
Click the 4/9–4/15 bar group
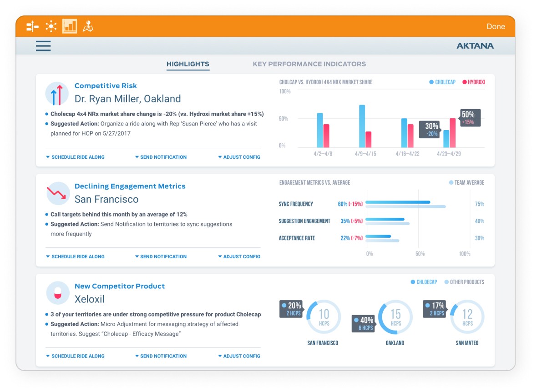(365, 126)
